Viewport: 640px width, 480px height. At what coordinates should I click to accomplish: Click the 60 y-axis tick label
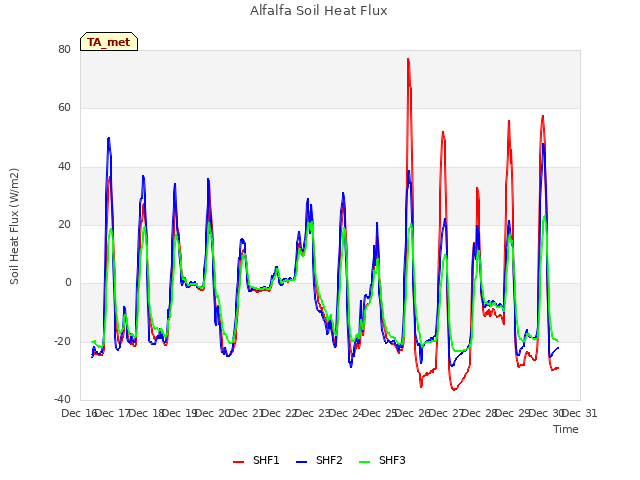pos(64,108)
